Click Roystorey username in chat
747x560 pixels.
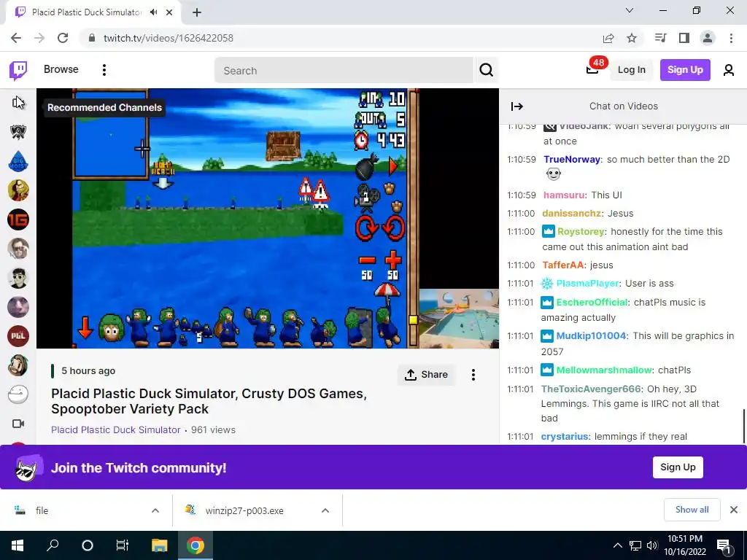pos(580,231)
